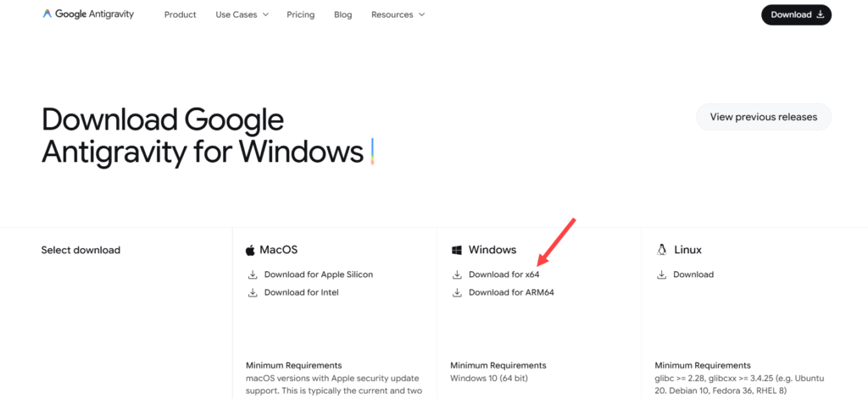Click the Linux download arrow icon
Image resolution: width=868 pixels, height=399 pixels.
click(661, 274)
